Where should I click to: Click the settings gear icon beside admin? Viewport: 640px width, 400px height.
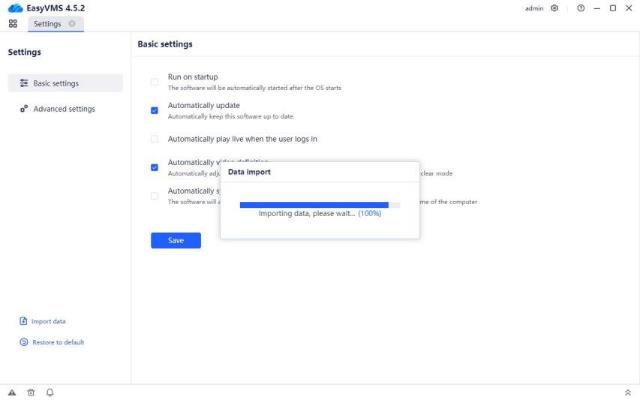point(555,8)
